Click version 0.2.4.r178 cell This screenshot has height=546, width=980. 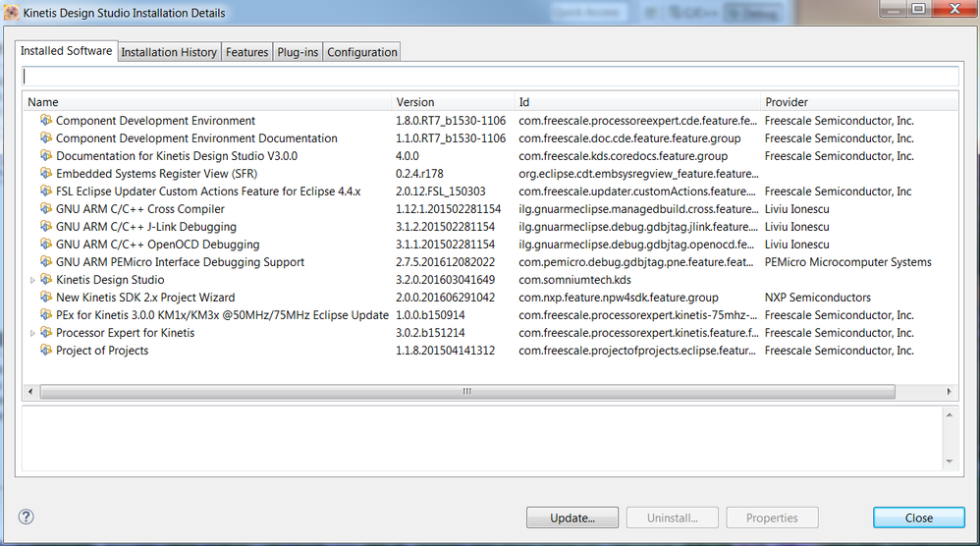coord(419,173)
